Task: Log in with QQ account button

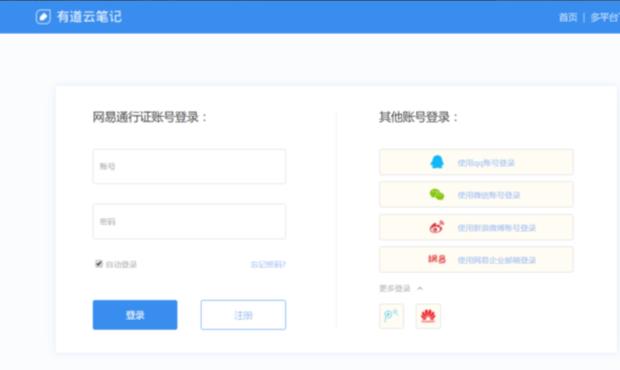Action: (x=476, y=162)
